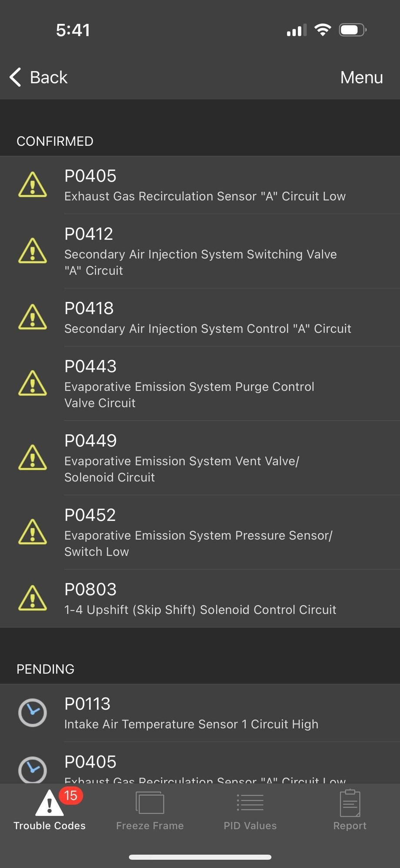Tap the warning icon beside P0405 confirmed code
The width and height of the screenshot is (400, 868).
click(33, 185)
